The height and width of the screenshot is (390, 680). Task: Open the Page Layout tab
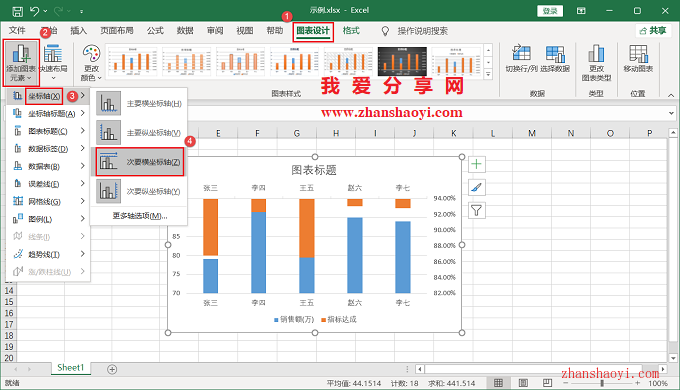[x=117, y=31]
